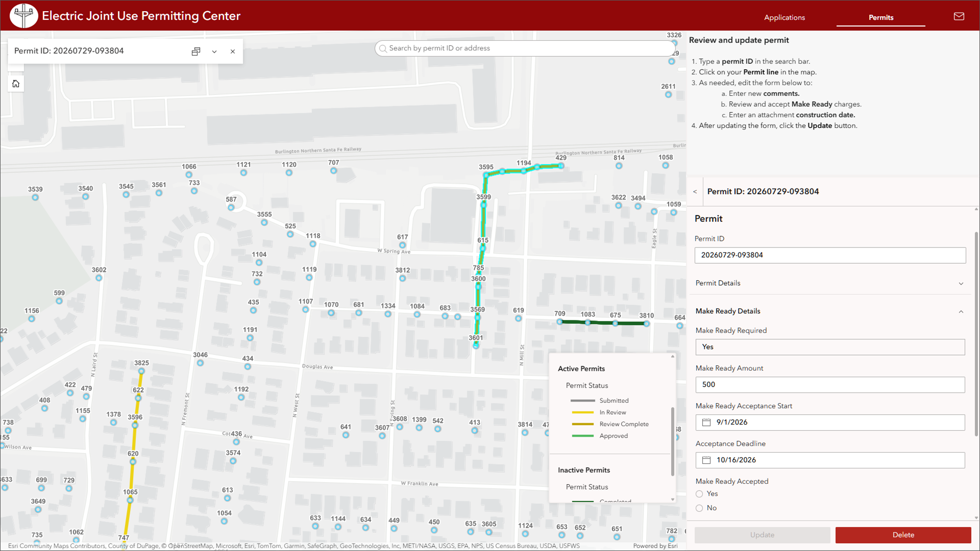Click the Permit ID input field
The width and height of the screenshot is (980, 551).
coord(830,255)
